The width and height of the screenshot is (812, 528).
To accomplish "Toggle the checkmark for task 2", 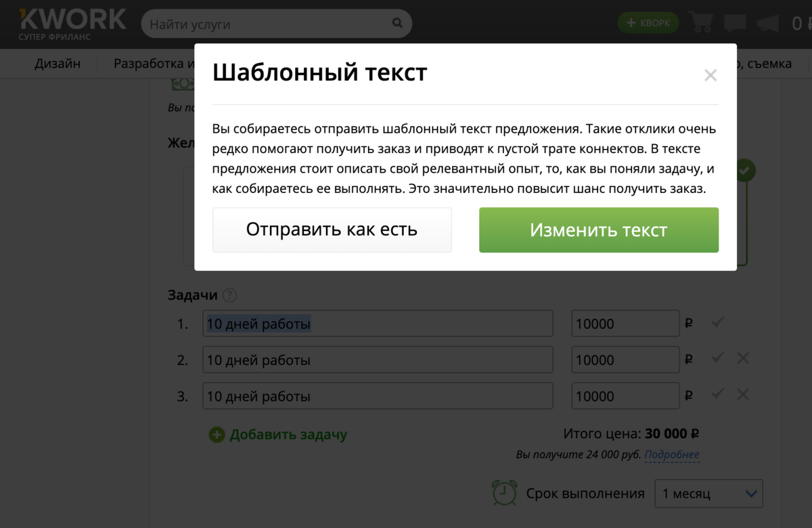I will (x=717, y=358).
